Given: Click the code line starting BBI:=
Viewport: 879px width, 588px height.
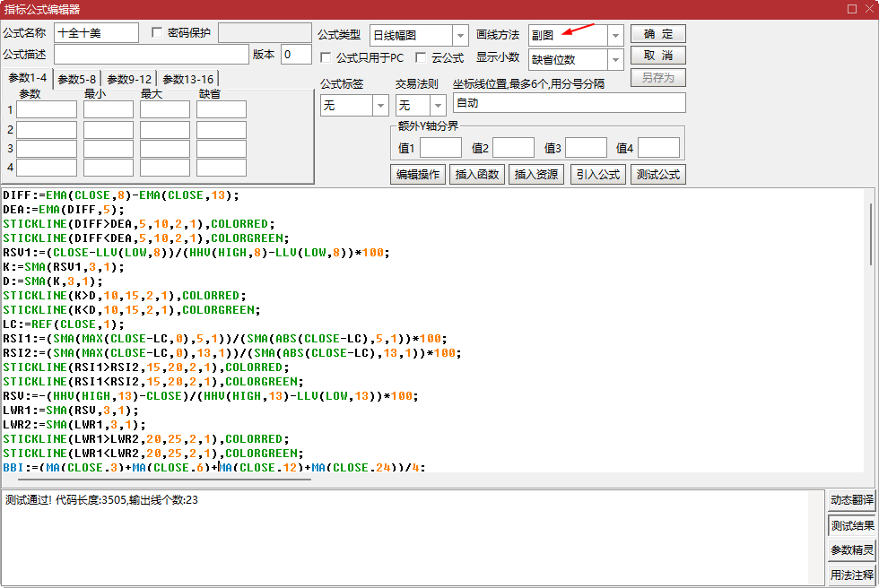Looking at the screenshot, I should pyautogui.click(x=214, y=467).
